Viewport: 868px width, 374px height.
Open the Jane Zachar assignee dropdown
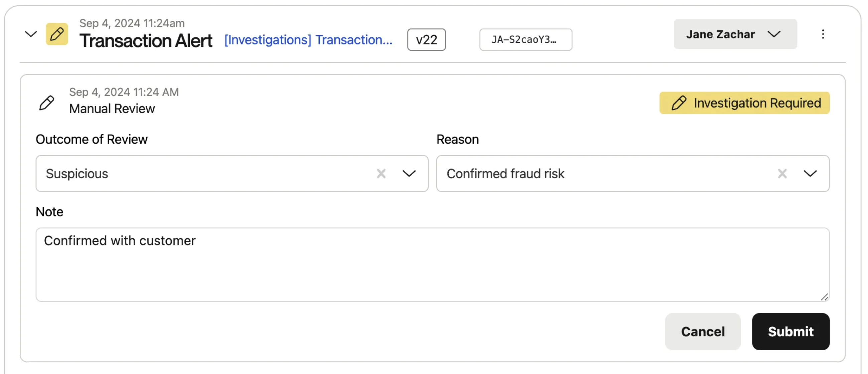click(735, 34)
